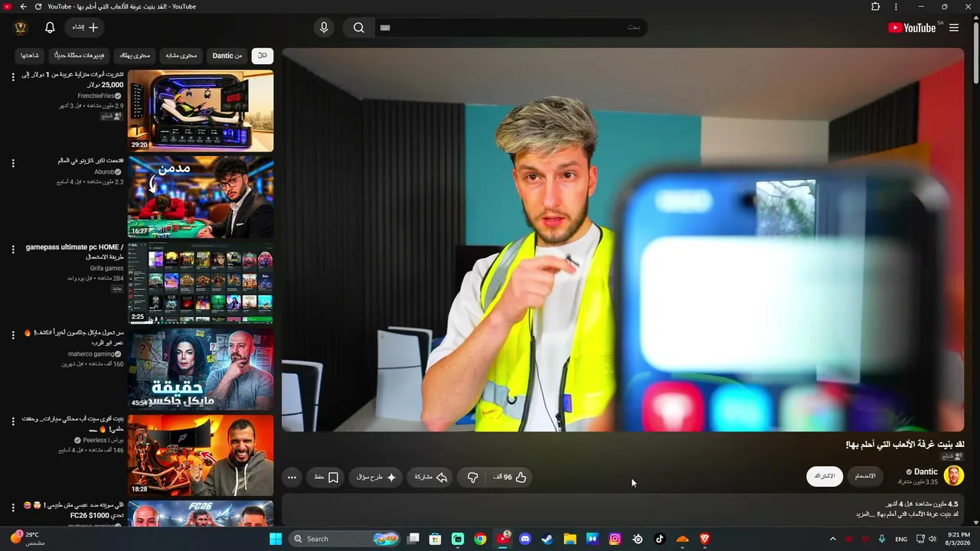The height and width of the screenshot is (551, 980).
Task: Open the Windows Start menu
Action: pyautogui.click(x=276, y=539)
